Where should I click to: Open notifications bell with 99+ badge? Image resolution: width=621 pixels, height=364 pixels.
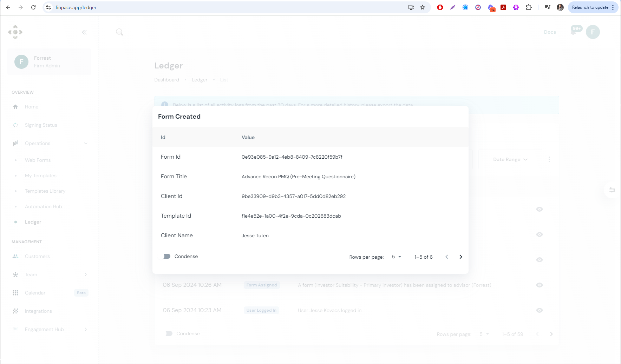click(x=574, y=31)
